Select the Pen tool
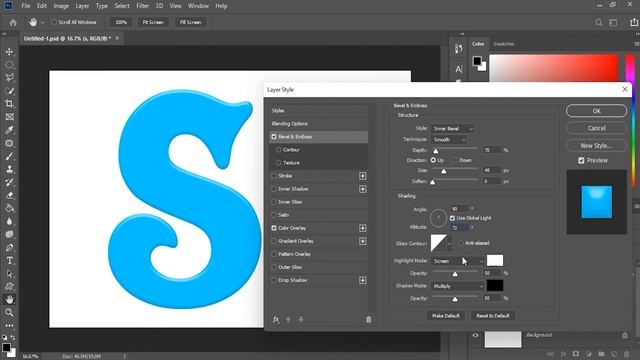This screenshot has width=640, height=360. (x=9, y=247)
